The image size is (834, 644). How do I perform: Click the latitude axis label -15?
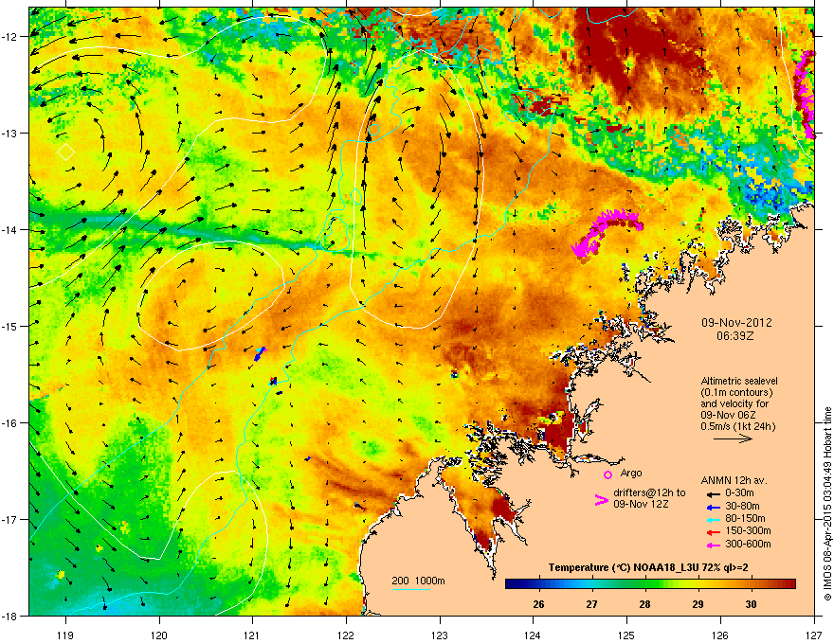[x=9, y=326]
